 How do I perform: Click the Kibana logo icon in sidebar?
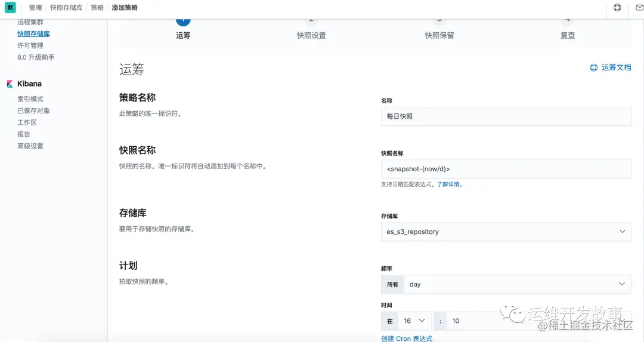(x=10, y=84)
